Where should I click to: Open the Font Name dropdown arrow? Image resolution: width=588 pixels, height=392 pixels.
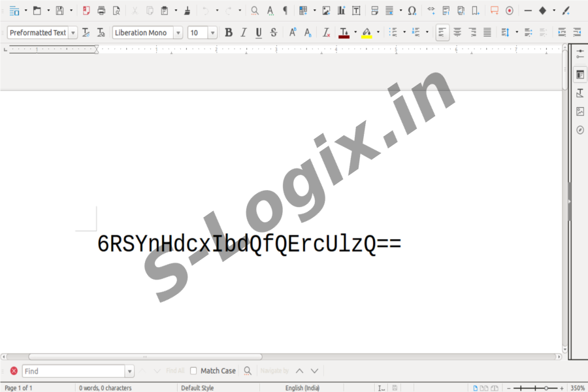pos(178,33)
